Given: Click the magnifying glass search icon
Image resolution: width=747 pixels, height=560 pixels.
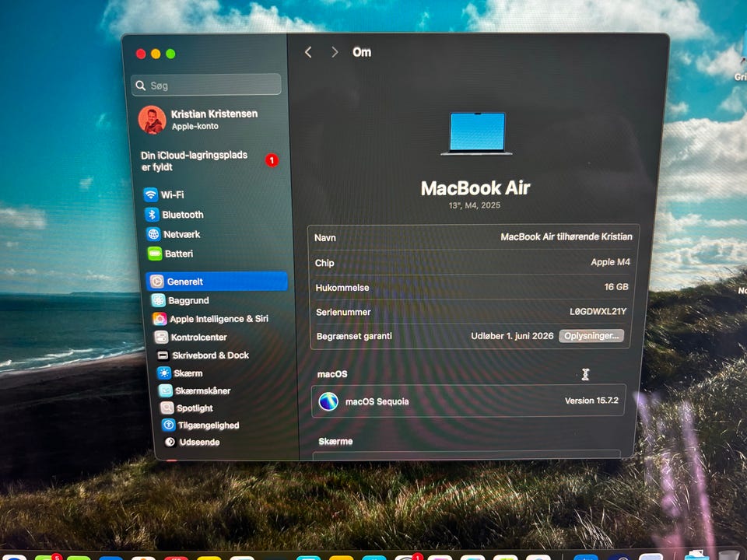Looking at the screenshot, I should point(141,86).
